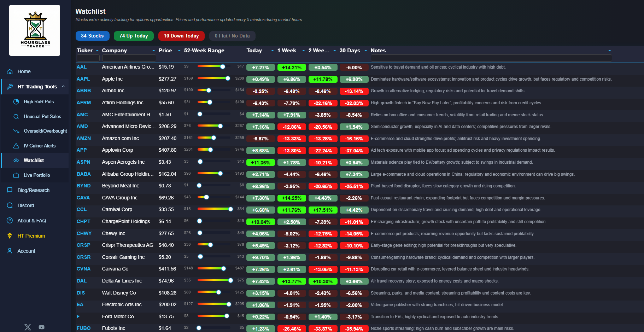Click the Oversold/Overbought trend icon

(16, 131)
